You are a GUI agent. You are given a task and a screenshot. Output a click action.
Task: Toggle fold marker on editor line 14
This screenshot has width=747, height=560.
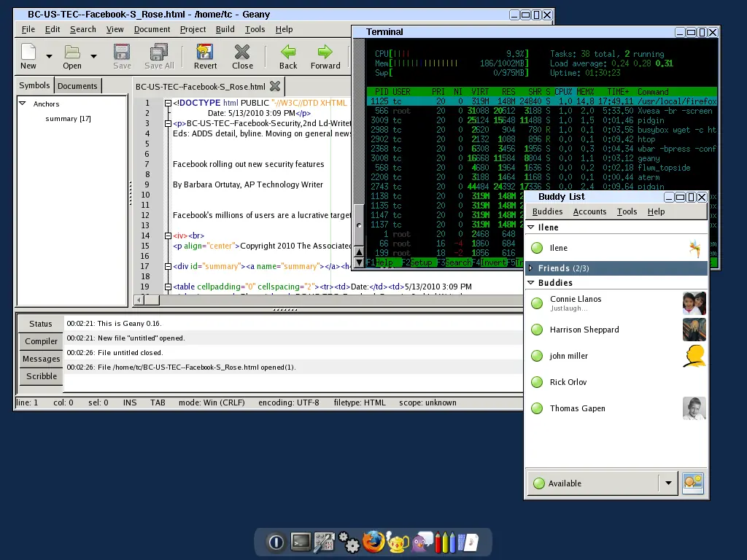(168, 236)
